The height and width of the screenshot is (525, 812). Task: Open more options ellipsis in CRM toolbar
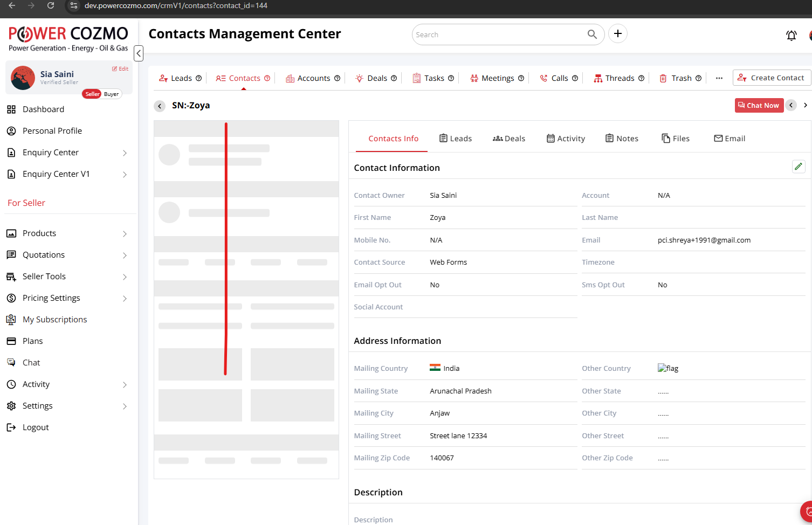point(719,78)
